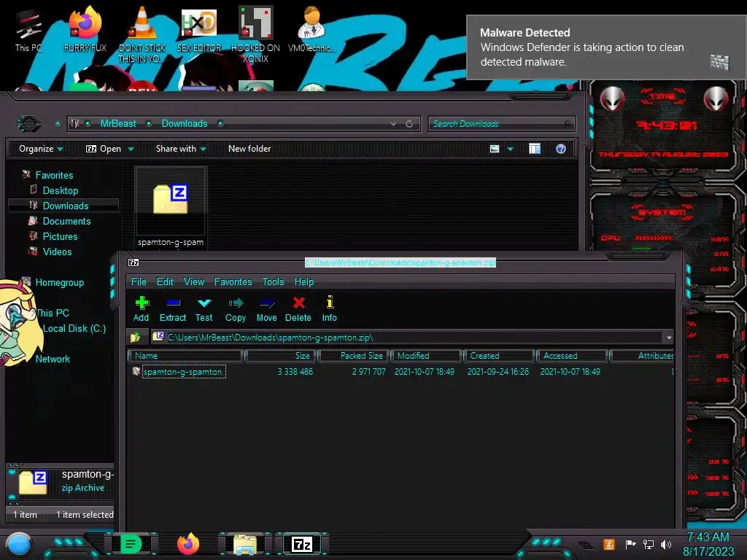Click the Explorer back navigation button
This screenshot has width=747, height=560.
coord(29,124)
